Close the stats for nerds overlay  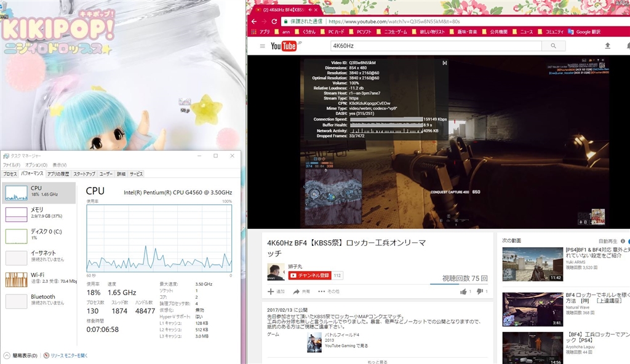(444, 63)
